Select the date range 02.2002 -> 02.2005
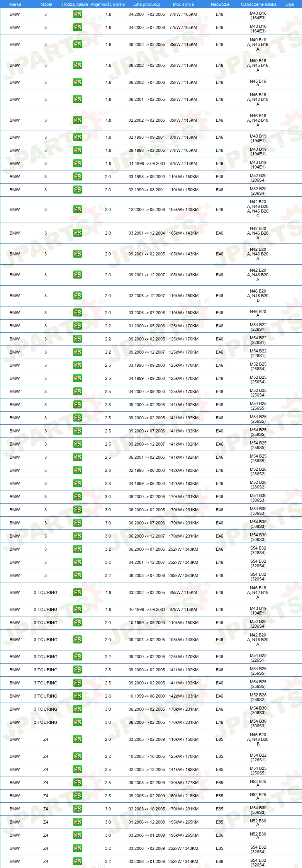Viewport: 302px width, 868px height. pos(147,120)
